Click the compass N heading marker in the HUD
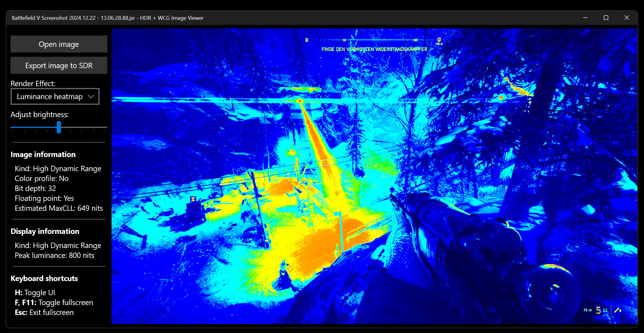Viewport: 644px width, 333px height. click(344, 40)
